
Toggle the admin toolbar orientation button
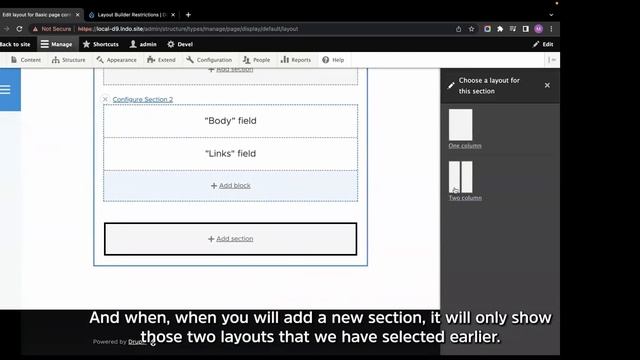point(552,60)
